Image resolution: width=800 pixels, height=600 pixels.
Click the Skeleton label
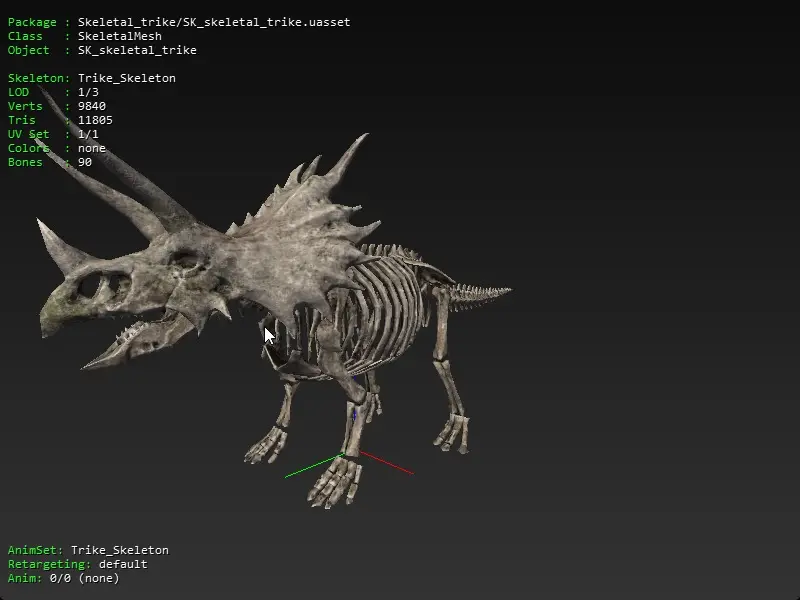click(36, 78)
